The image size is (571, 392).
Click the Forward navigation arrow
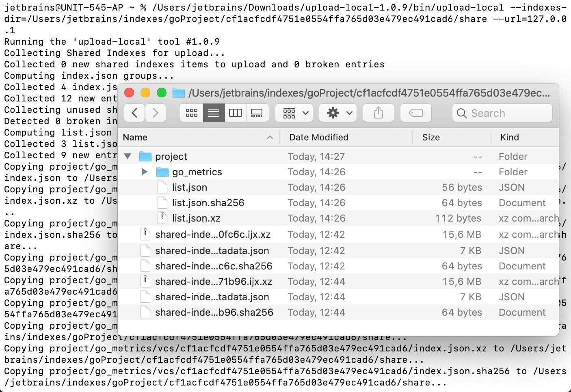pyautogui.click(x=156, y=113)
